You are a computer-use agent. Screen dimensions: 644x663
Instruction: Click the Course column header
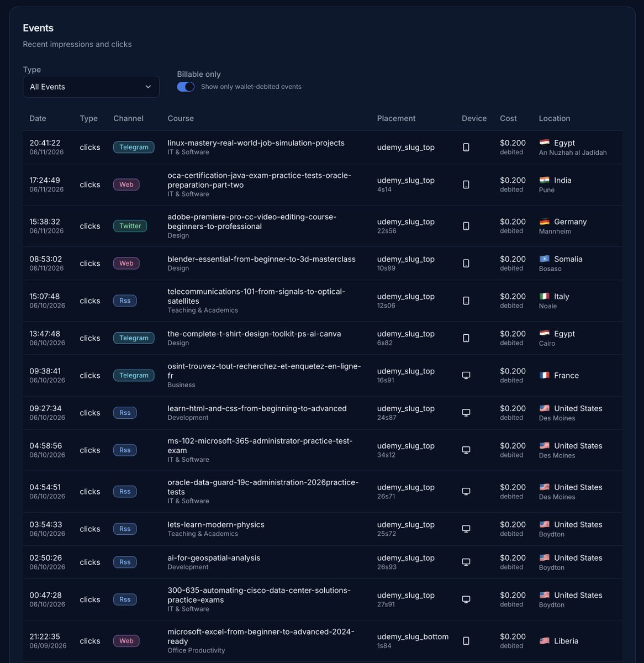click(x=181, y=118)
